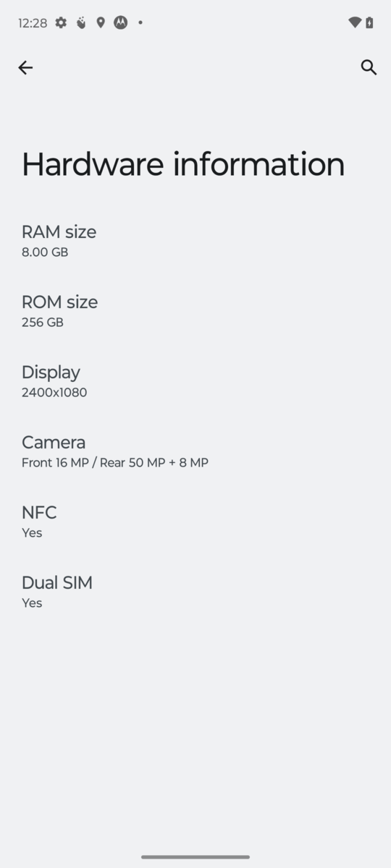Open search with the magnifier icon
391x868 pixels.
pyautogui.click(x=369, y=67)
